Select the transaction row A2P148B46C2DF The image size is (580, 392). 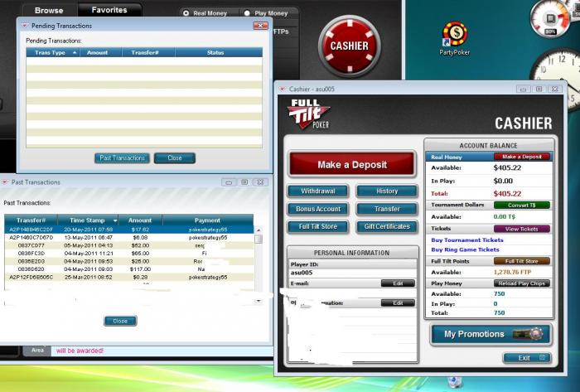(x=129, y=230)
